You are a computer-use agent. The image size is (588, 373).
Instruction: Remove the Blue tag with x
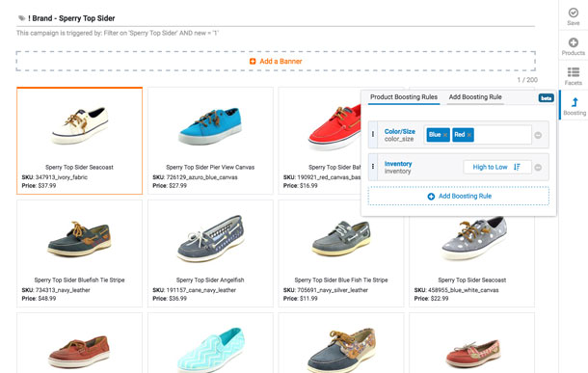pos(445,135)
